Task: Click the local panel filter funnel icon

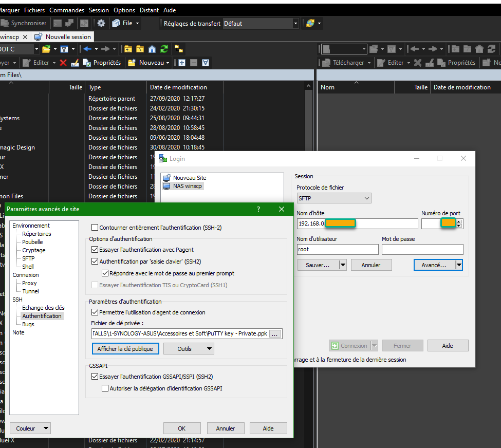Action: [x=64, y=49]
